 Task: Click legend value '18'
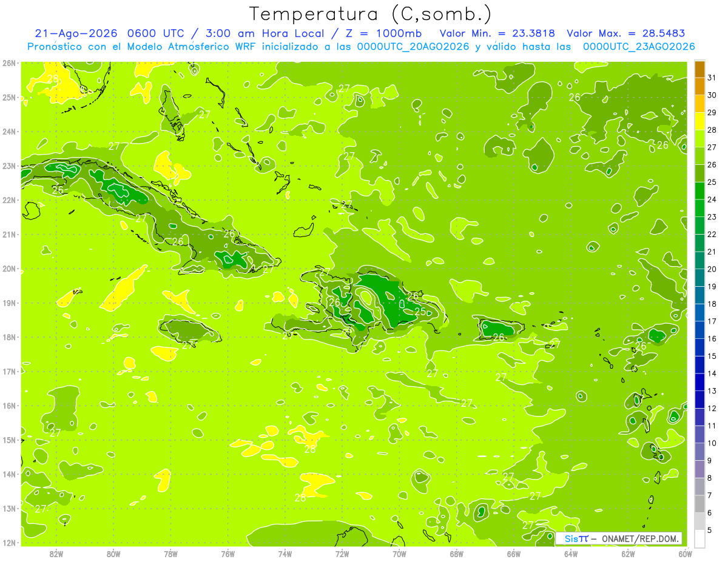coord(712,304)
